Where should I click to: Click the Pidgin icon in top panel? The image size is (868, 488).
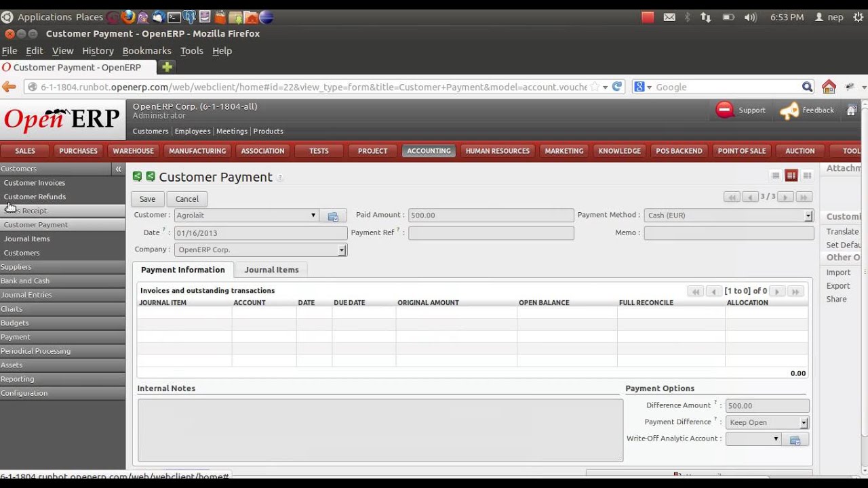pyautogui.click(x=143, y=17)
